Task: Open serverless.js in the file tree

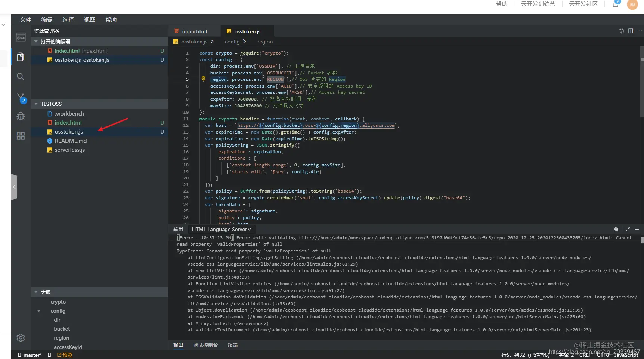Action: click(69, 150)
